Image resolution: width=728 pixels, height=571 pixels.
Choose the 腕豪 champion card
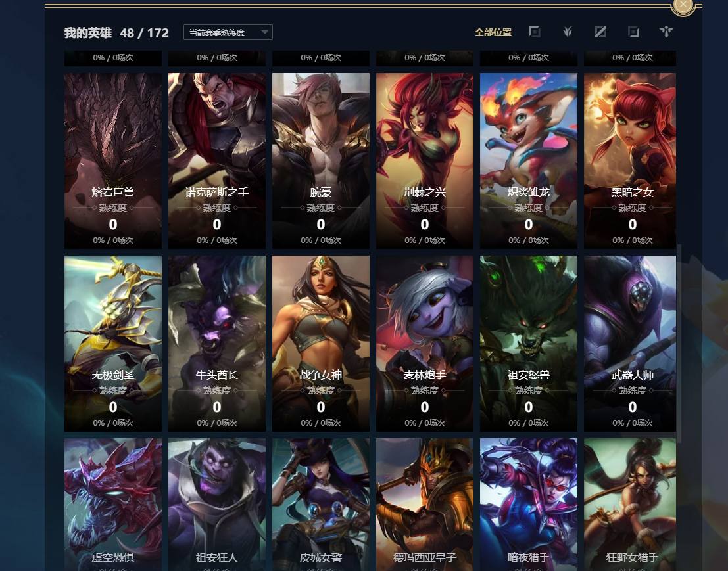(321, 160)
